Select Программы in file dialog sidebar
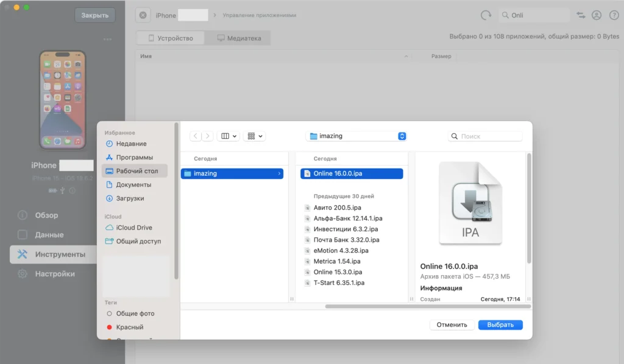 point(135,158)
